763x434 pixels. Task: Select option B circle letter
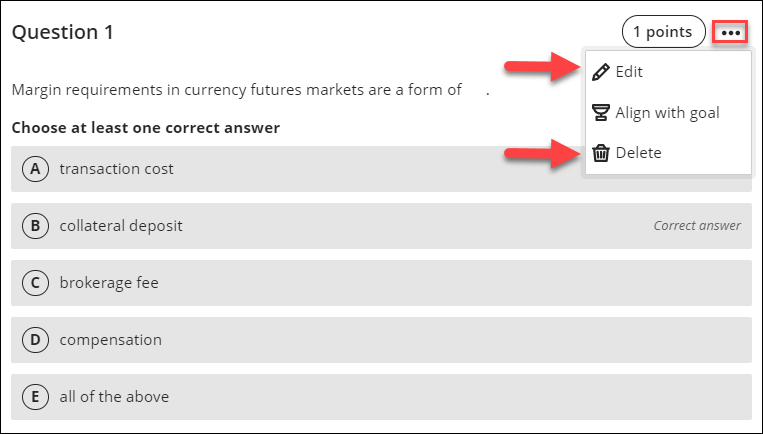35,226
